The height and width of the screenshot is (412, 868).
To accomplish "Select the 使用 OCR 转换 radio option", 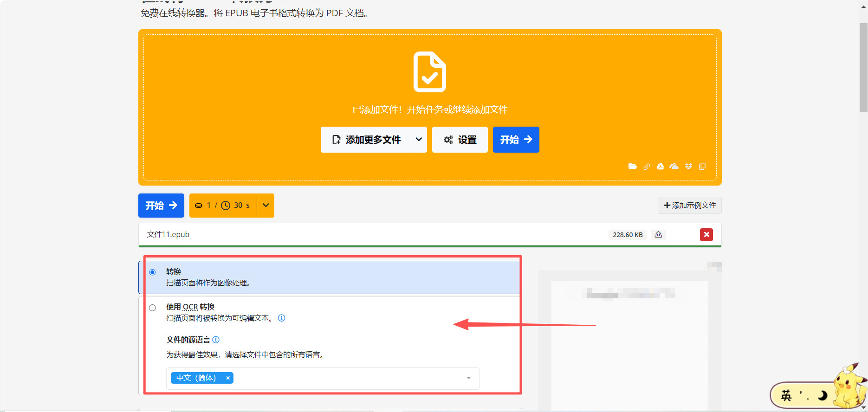I will point(152,308).
